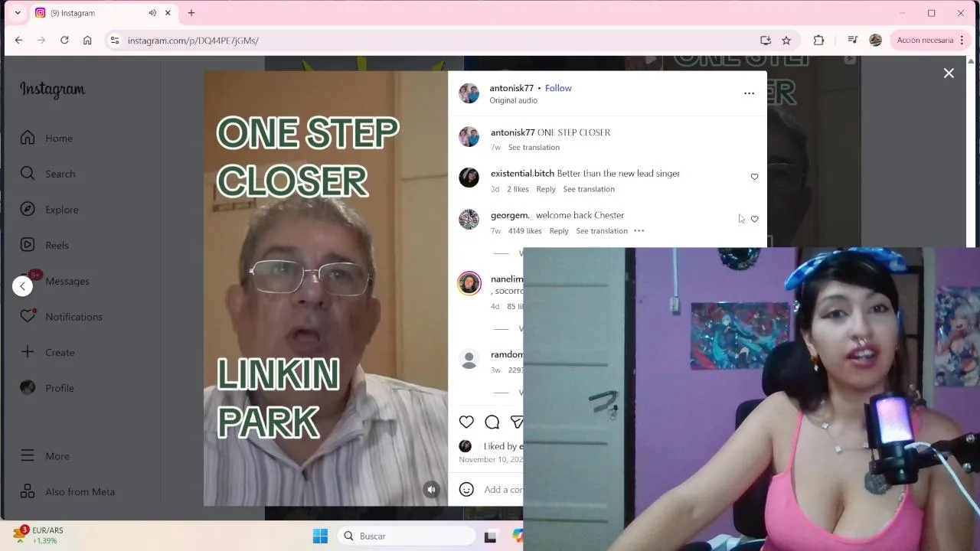This screenshot has width=980, height=551.
Task: Like georgem.'s comment
Action: tap(754, 219)
